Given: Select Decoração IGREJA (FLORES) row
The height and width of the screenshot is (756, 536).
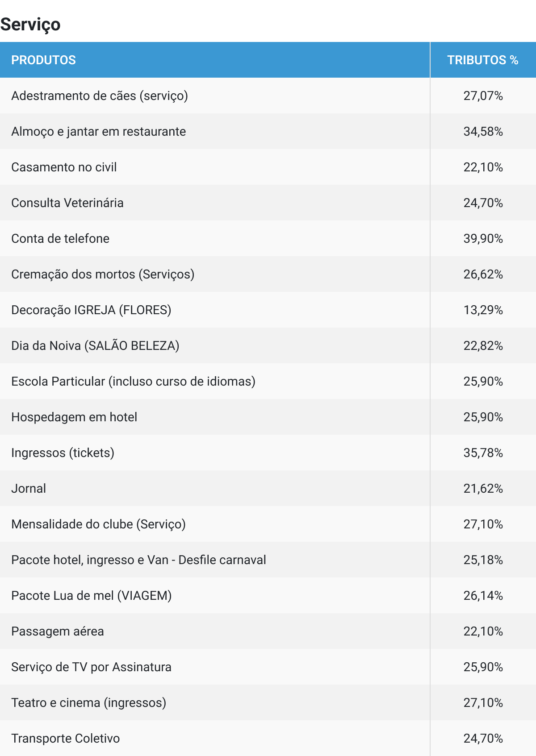Looking at the screenshot, I should [91, 310].
